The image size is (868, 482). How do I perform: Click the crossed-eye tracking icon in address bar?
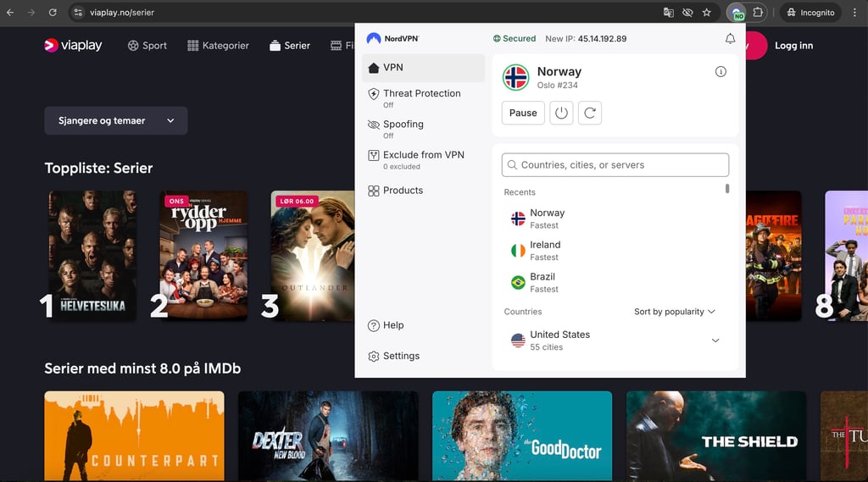(687, 12)
